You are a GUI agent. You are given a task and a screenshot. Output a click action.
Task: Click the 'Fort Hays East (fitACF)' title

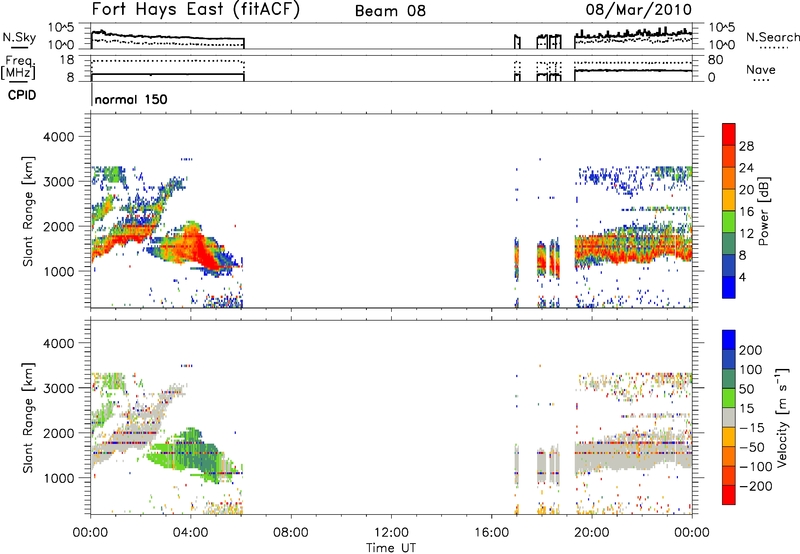click(195, 10)
